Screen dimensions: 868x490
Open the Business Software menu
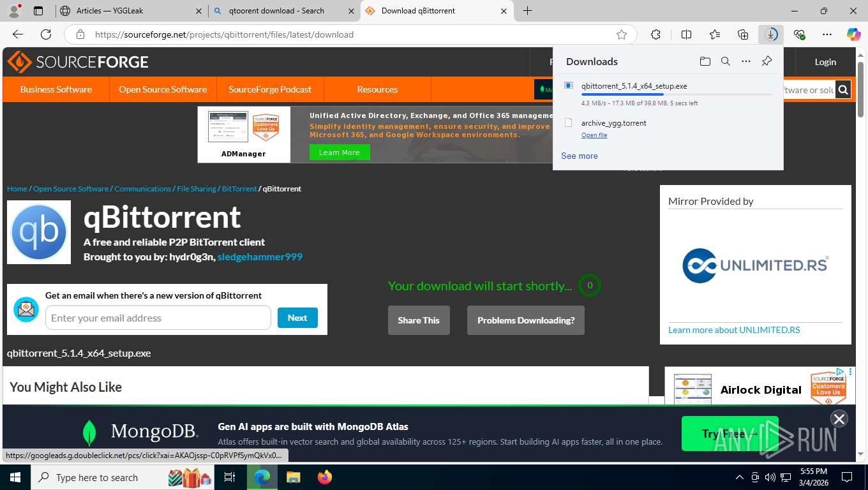(x=56, y=89)
